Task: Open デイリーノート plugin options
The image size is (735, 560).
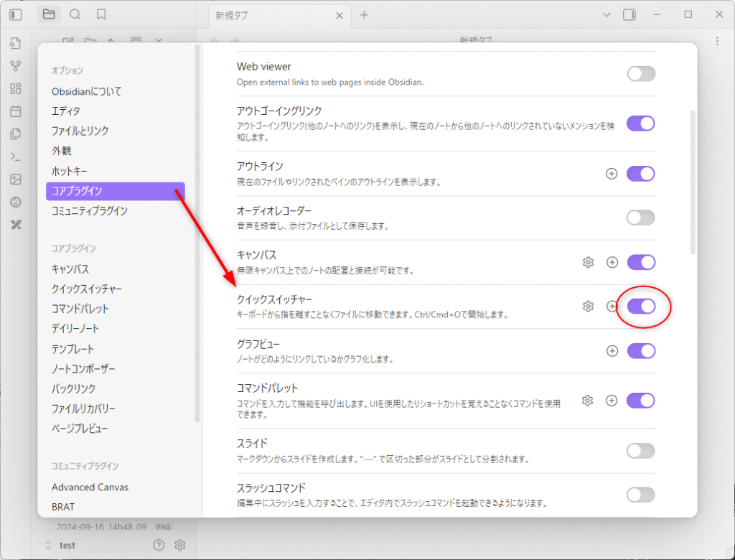Action: point(116,329)
